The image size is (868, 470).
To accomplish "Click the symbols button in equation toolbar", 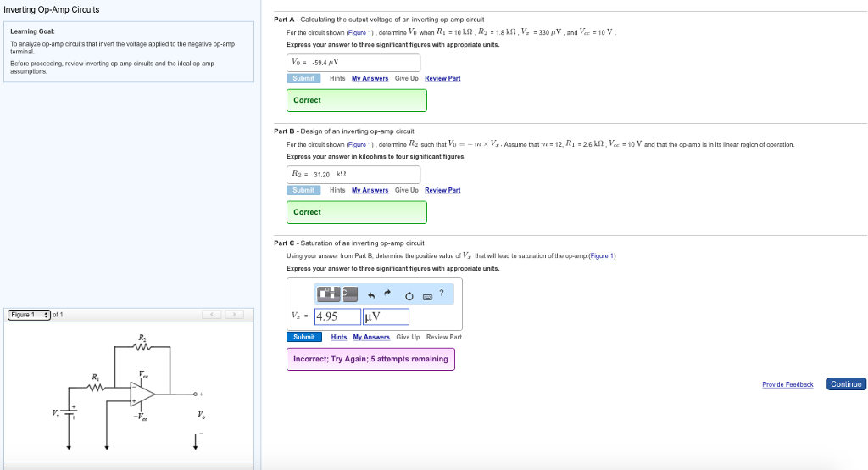I will 350,294.
